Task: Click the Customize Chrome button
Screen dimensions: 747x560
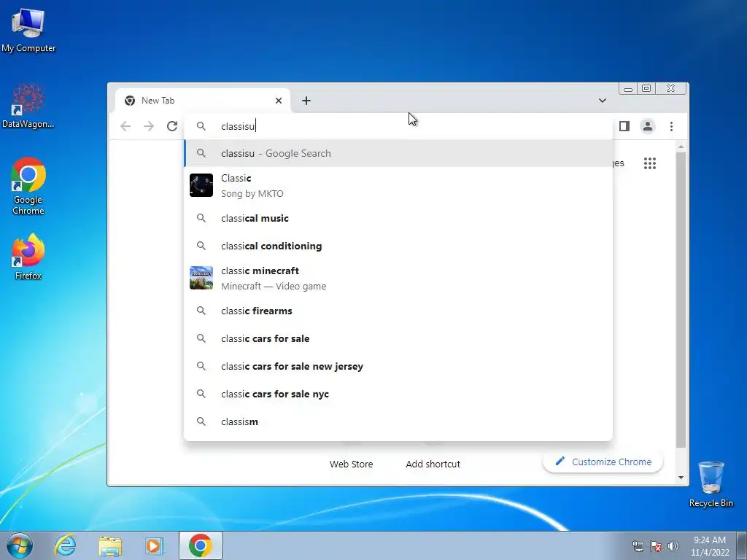Action: [x=603, y=462]
